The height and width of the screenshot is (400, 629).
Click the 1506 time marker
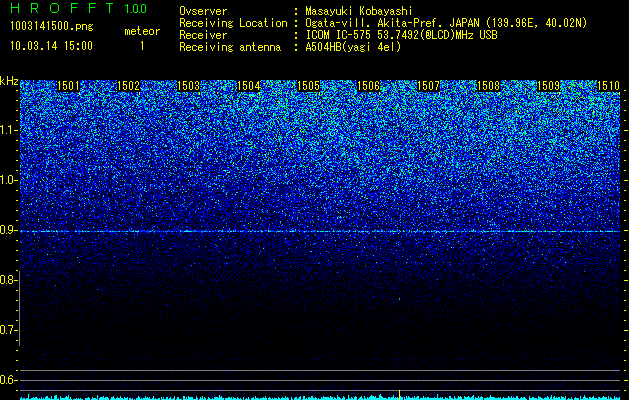(x=368, y=86)
